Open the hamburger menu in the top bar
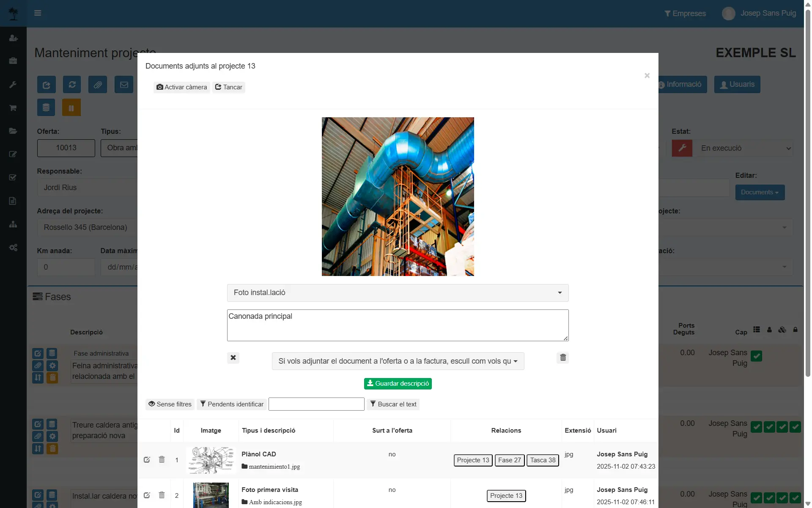The height and width of the screenshot is (508, 812). click(x=38, y=13)
